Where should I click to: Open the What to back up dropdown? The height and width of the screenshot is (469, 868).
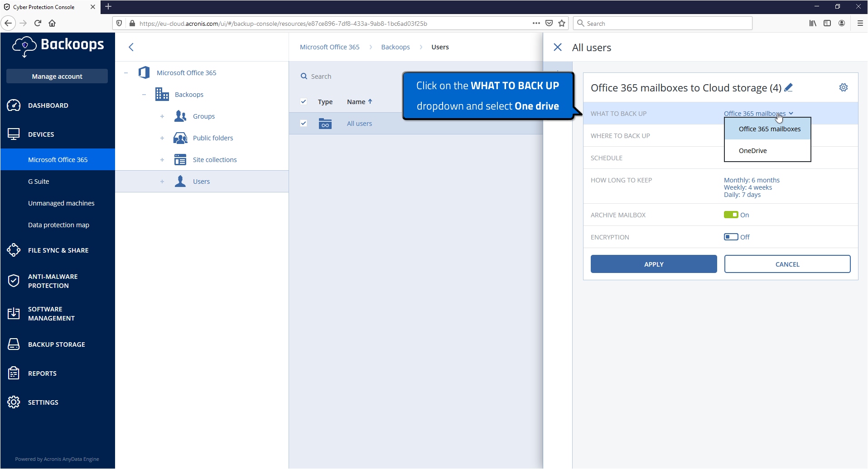pos(758,114)
